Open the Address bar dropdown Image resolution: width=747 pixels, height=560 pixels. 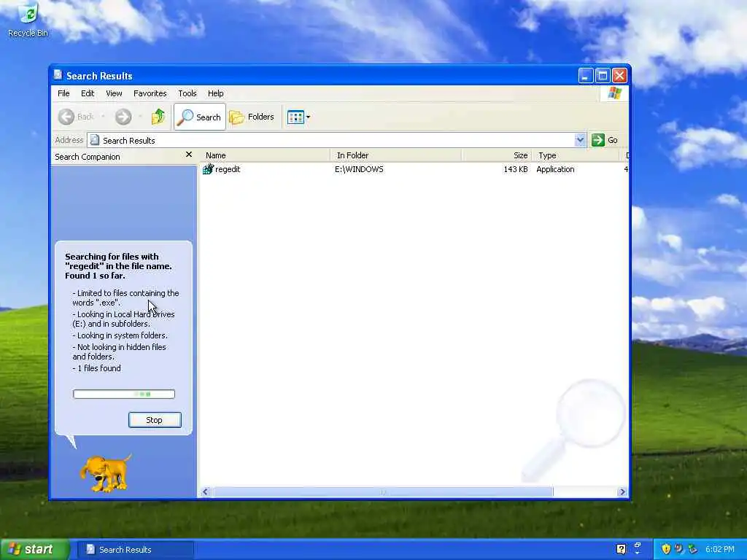coord(580,140)
